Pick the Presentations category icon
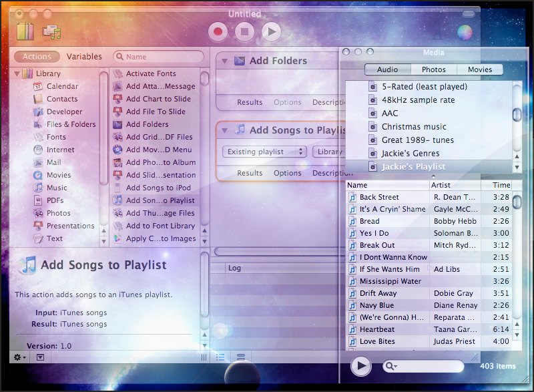The image size is (534, 392). pyautogui.click(x=38, y=226)
